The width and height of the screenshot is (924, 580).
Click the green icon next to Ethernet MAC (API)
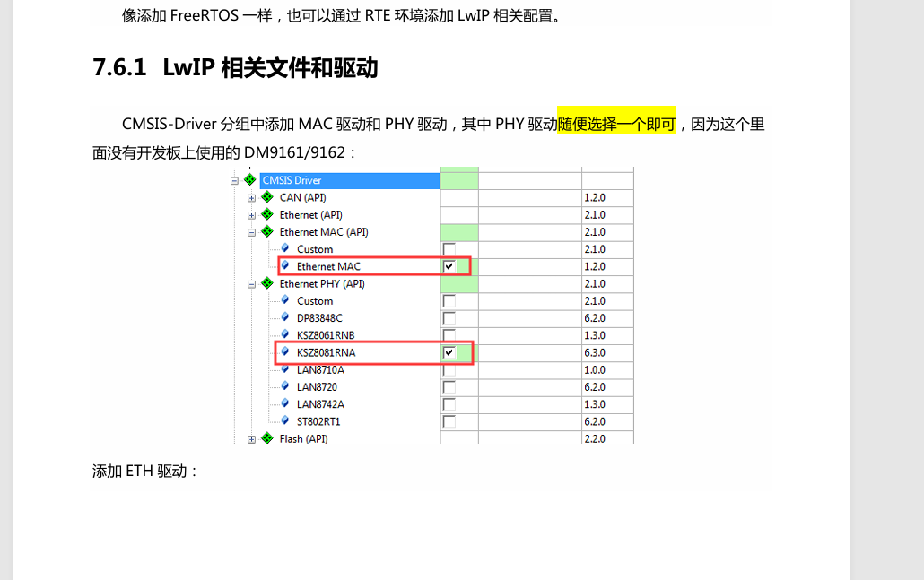[x=266, y=231]
